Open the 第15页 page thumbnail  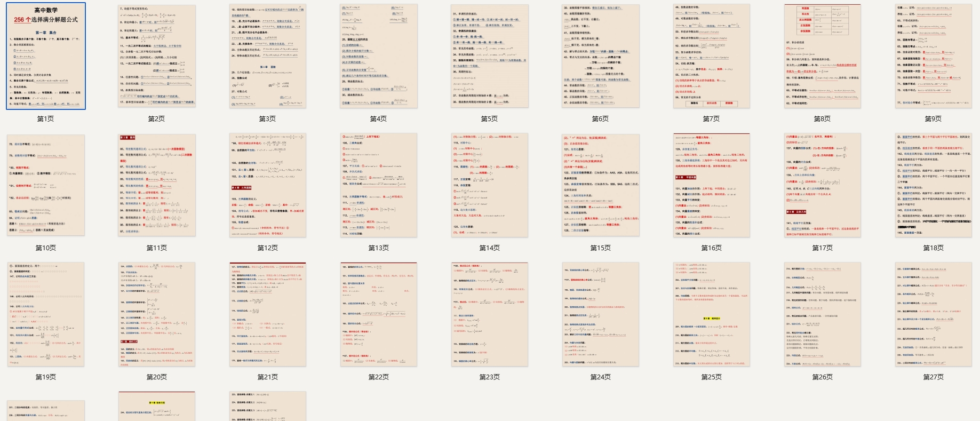[601, 185]
